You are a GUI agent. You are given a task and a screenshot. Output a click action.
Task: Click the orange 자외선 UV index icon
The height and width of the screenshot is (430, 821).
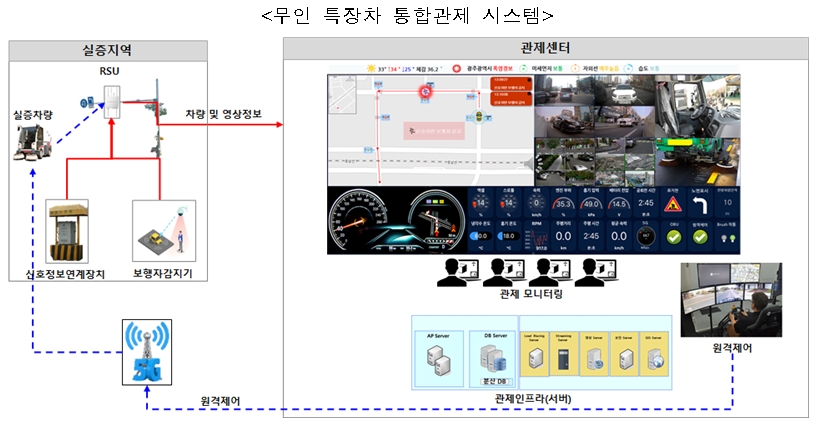[x=575, y=69]
